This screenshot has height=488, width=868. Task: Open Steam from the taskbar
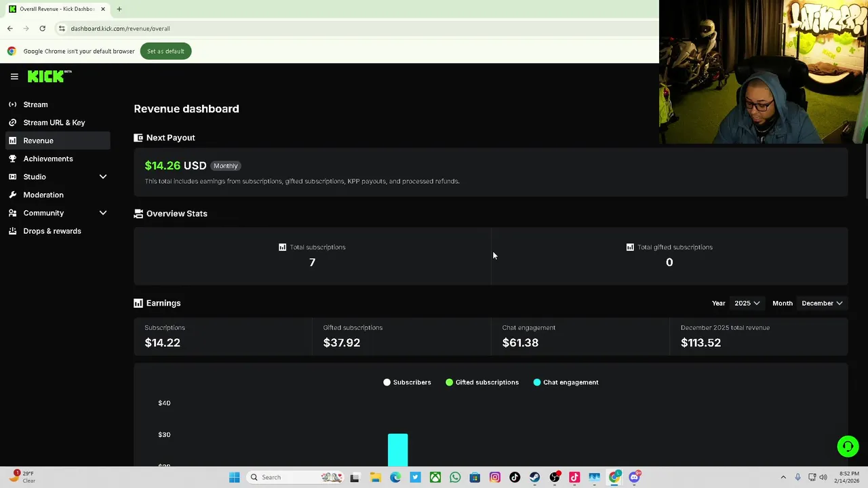point(535,477)
